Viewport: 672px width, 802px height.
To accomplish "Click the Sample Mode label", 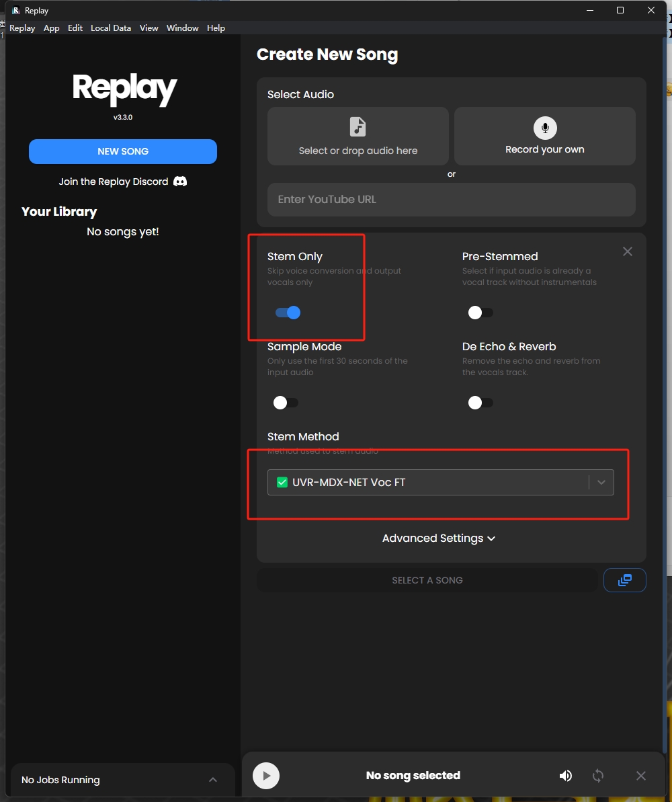I will coord(304,346).
